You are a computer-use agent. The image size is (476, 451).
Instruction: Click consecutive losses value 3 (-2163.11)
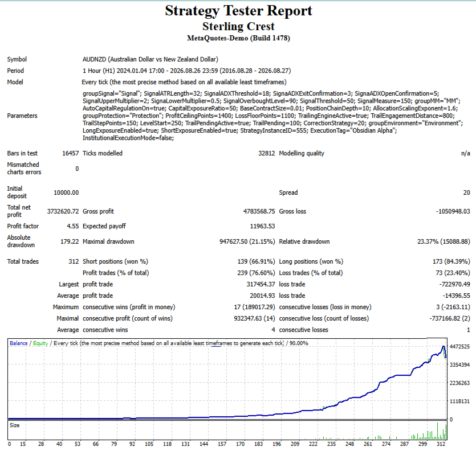click(453, 307)
